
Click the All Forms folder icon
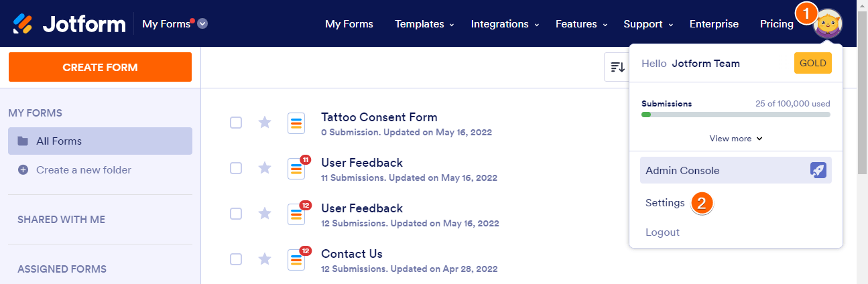[x=23, y=141]
